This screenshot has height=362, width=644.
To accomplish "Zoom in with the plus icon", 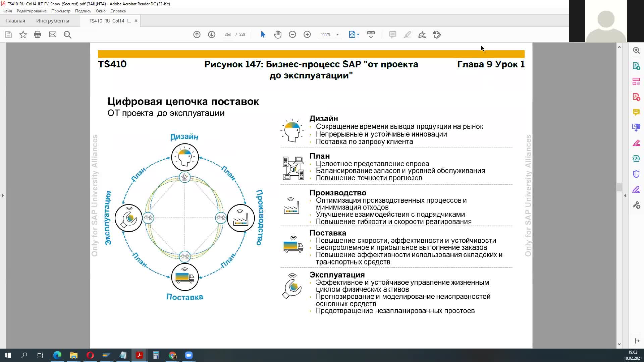I will 307,35.
